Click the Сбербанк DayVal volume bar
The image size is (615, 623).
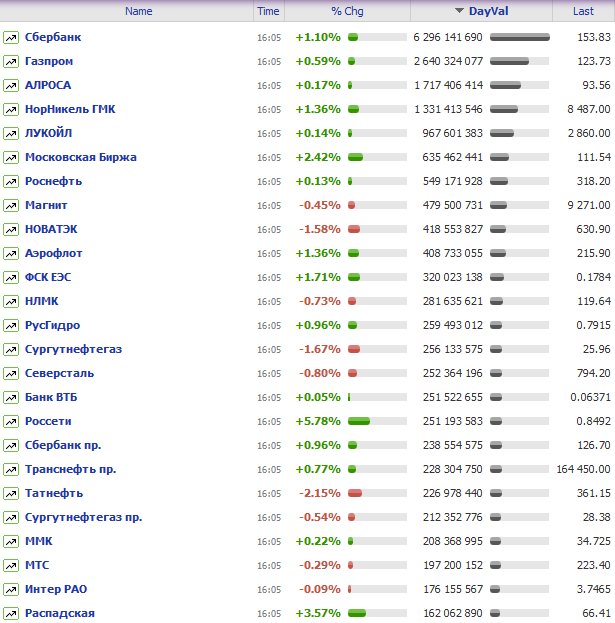pos(519,37)
